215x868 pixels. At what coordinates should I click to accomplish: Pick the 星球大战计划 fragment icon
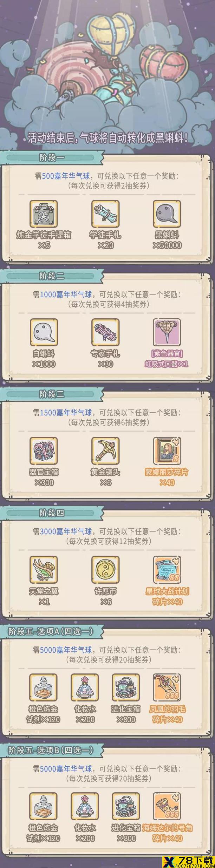pos(167,570)
